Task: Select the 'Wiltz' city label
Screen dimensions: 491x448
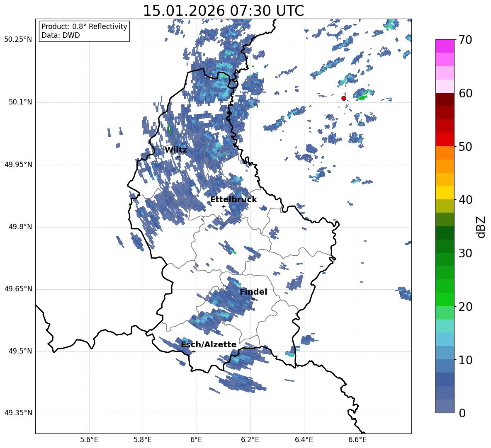Action: (176, 150)
